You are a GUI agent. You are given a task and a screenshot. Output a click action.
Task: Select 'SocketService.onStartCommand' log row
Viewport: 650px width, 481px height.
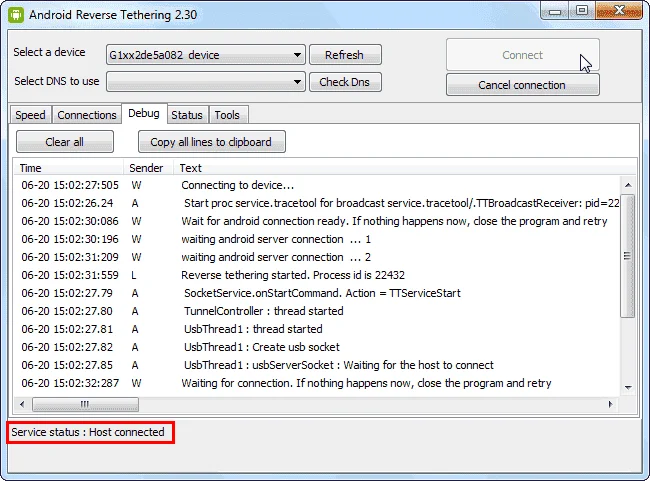[x=317, y=293]
